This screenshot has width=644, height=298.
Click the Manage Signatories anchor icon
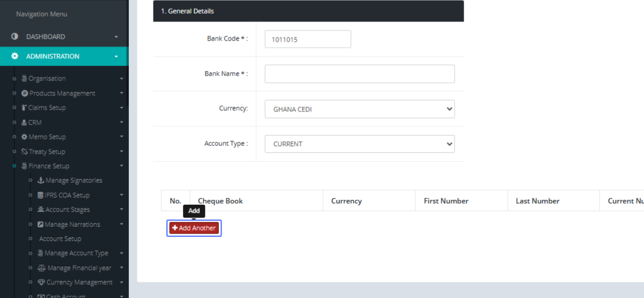(41, 181)
